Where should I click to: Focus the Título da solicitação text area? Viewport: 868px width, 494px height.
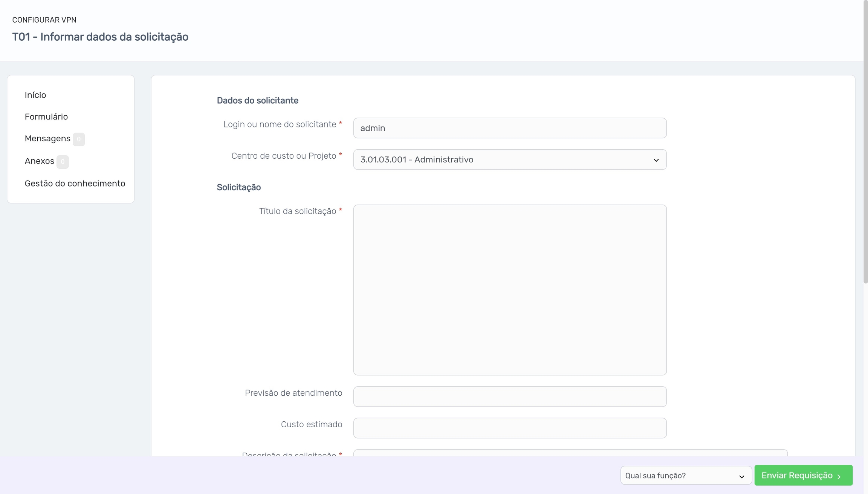pos(510,290)
